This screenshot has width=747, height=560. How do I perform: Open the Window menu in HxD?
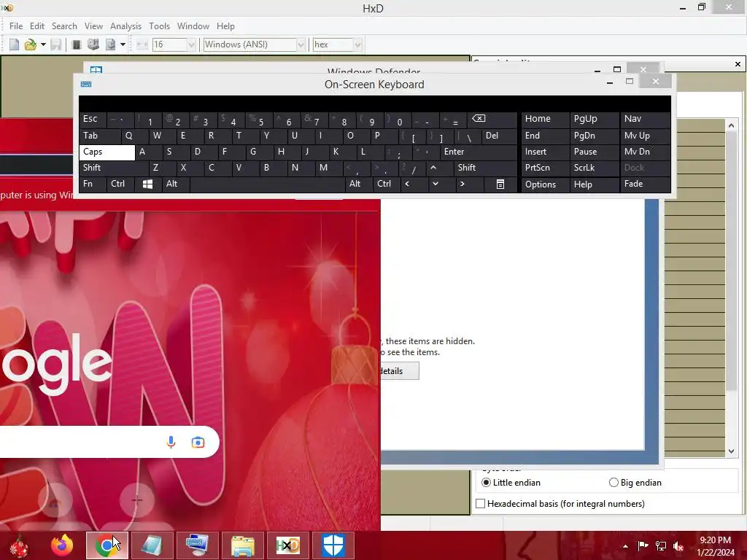[193, 26]
